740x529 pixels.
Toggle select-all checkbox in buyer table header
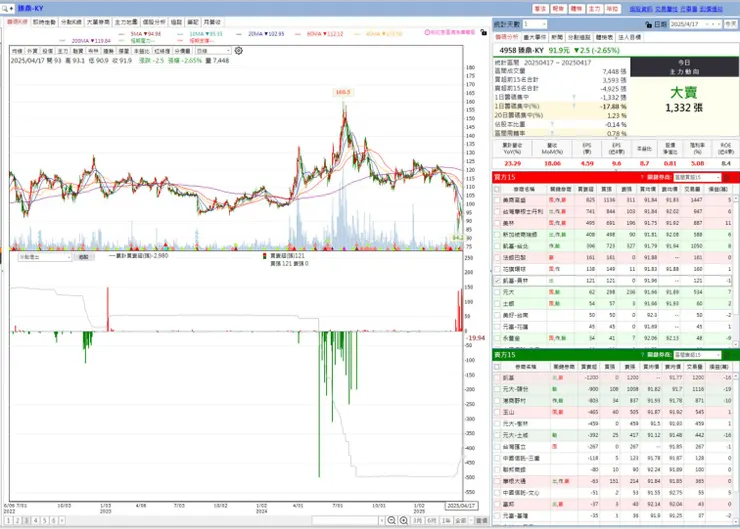pos(497,189)
